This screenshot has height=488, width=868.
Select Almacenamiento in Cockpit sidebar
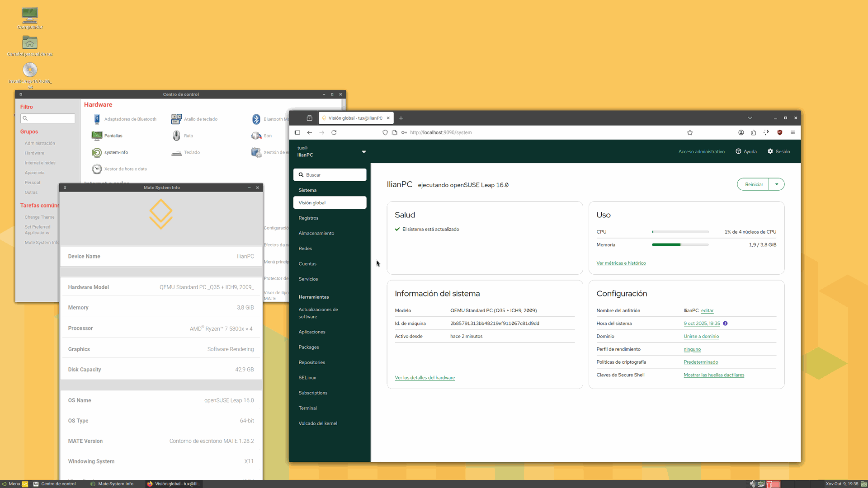click(316, 233)
